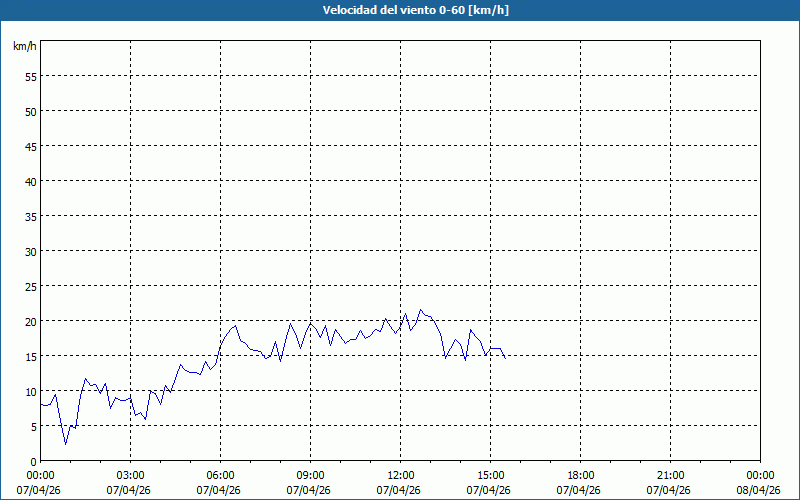Image resolution: width=800 pixels, height=500 pixels.
Task: Click the 25 label on the y-axis
Action: [x=30, y=286]
